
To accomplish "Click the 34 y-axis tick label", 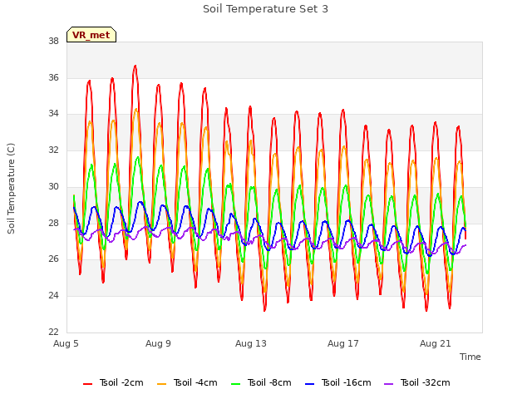I will (x=53, y=114).
